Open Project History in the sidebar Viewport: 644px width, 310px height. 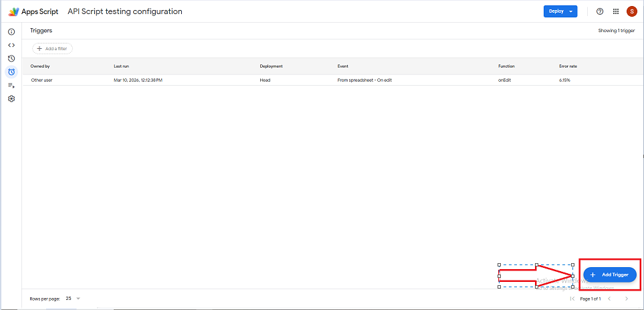[x=11, y=58]
